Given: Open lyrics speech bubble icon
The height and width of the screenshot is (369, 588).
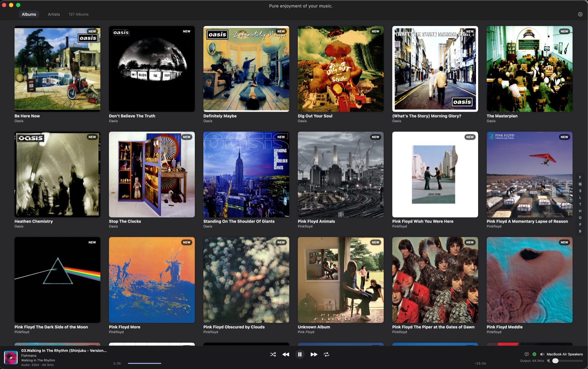Looking at the screenshot, I should click(x=527, y=354).
